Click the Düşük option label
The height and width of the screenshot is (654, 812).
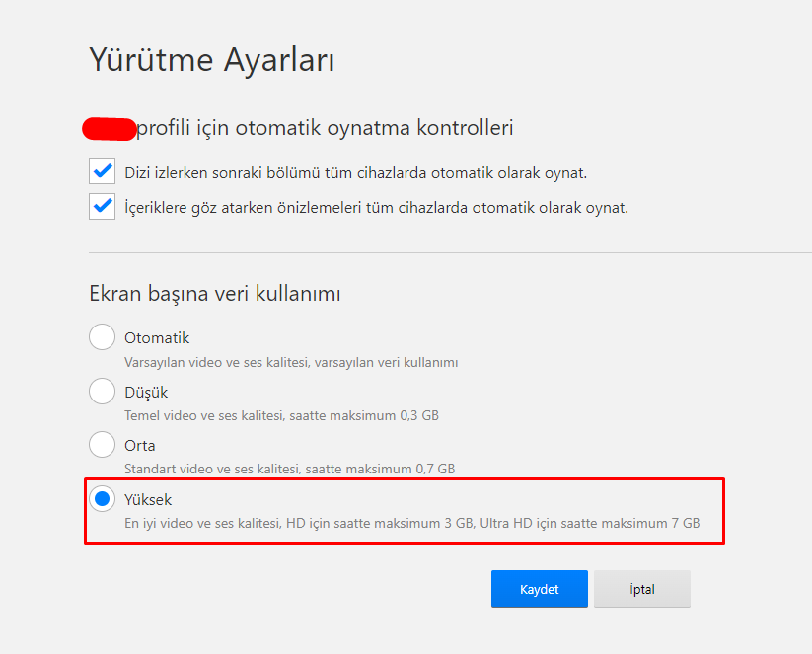tap(146, 393)
